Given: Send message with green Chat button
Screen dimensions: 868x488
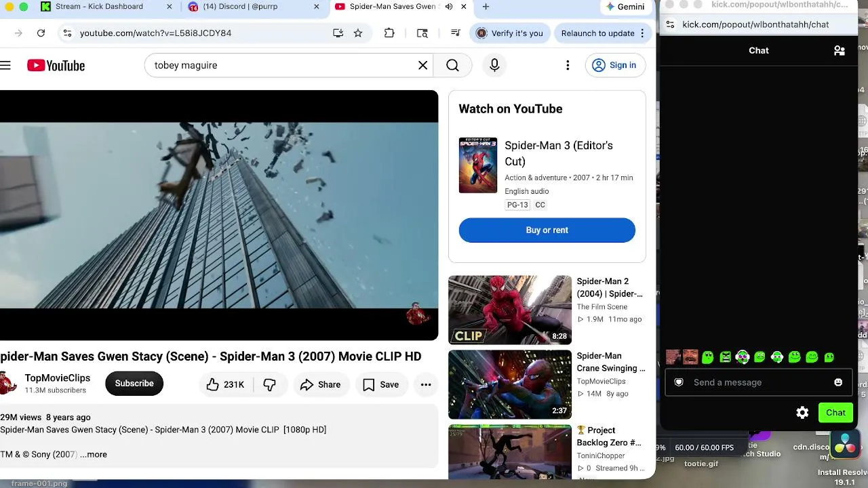Looking at the screenshot, I should [x=835, y=413].
